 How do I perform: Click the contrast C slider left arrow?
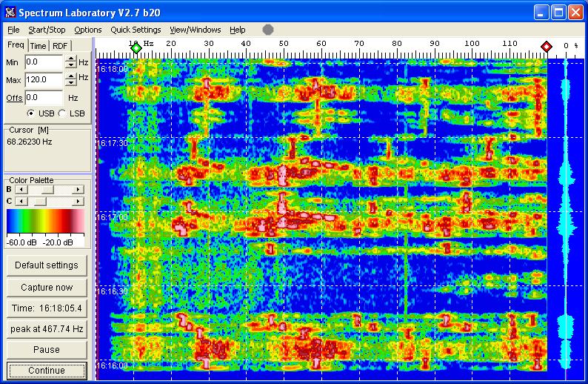tap(21, 202)
